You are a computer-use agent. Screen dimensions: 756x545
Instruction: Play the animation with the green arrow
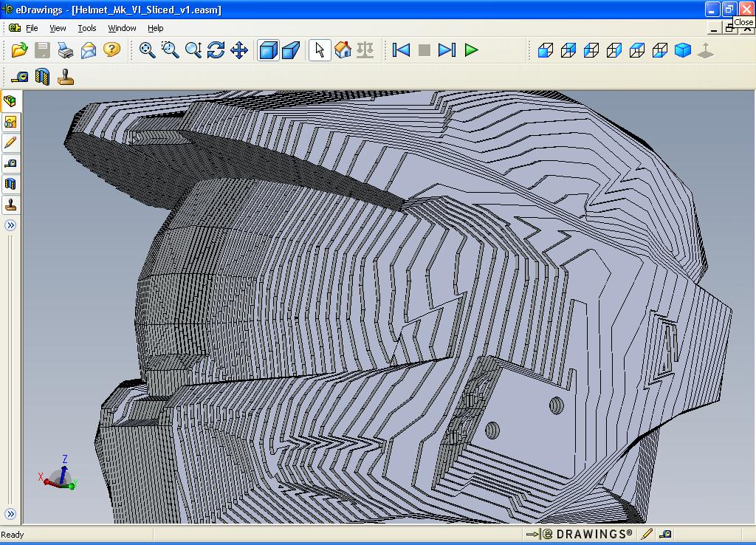click(471, 50)
